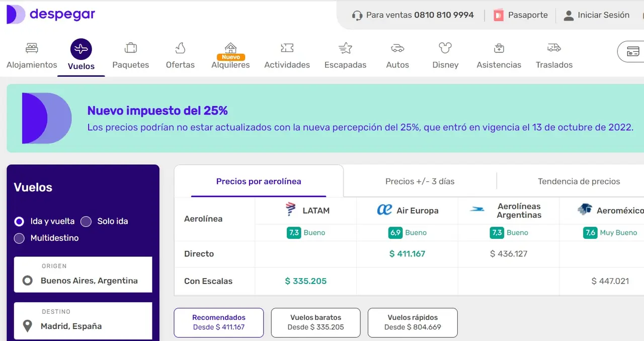
Task: Open the Asistencias medical kit icon
Action: [x=499, y=48]
